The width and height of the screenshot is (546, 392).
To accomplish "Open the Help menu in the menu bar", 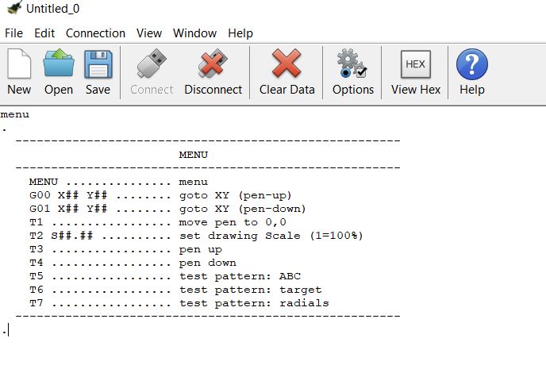I will [x=240, y=33].
